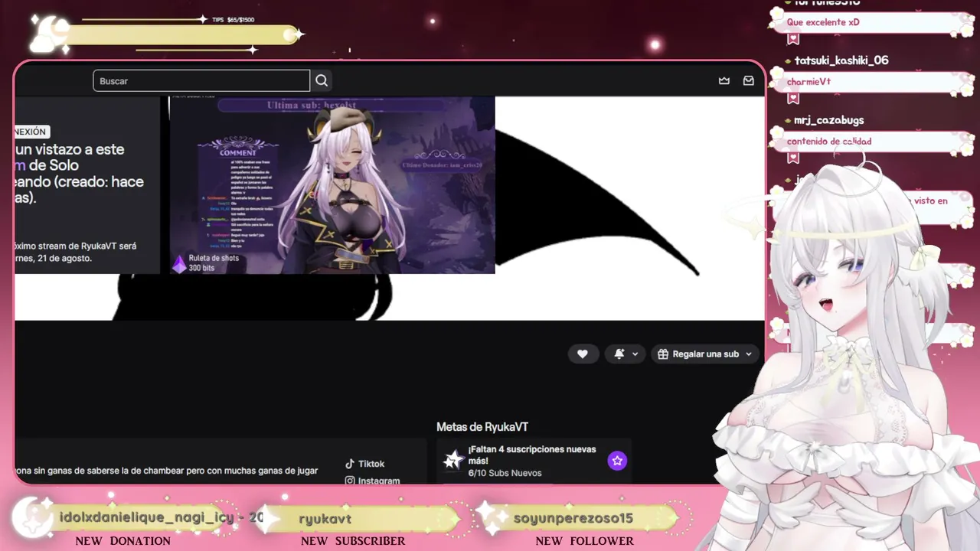980x551 pixels.
Task: Click the bits gem icon beside Ruleta de shots
Action: click(179, 263)
